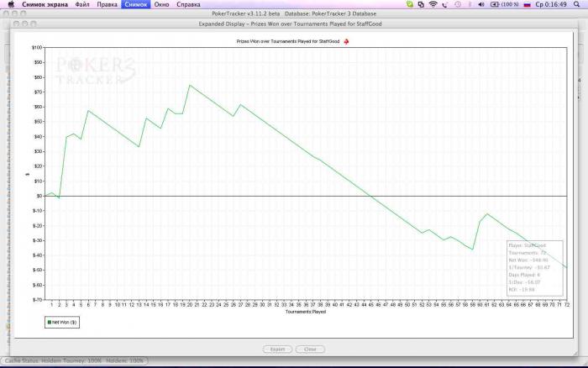The height and width of the screenshot is (368, 588).
Task: Click the Prizes Won over Tournaments chart title
Action: [x=288, y=41]
